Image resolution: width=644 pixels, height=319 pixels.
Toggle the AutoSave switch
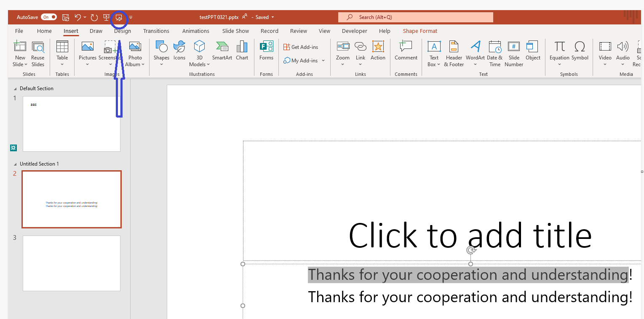(x=49, y=17)
